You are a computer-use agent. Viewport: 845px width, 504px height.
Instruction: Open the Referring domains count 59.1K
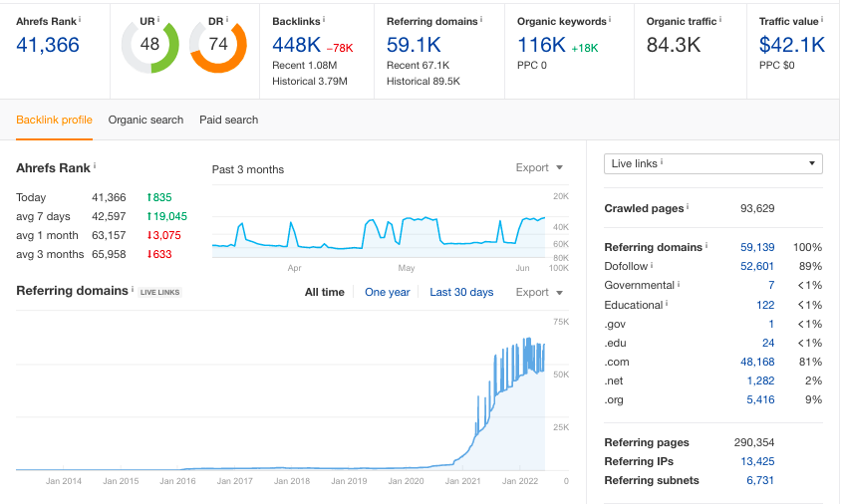tap(414, 45)
